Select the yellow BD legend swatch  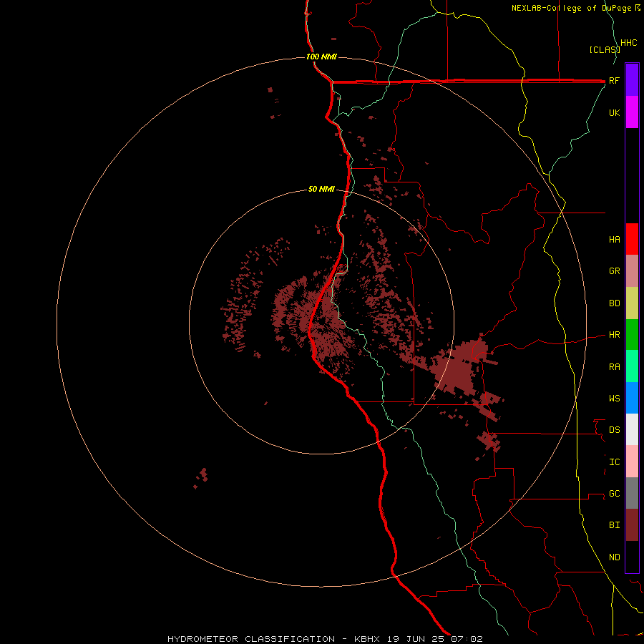click(632, 303)
